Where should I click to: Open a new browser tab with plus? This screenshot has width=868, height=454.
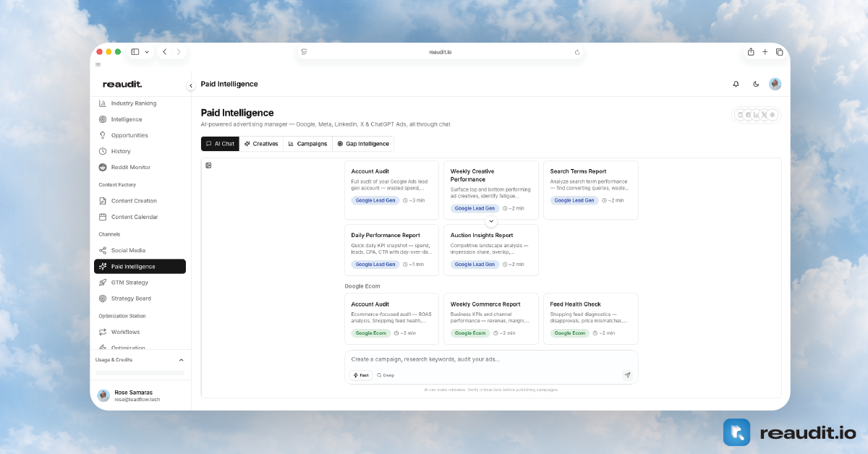pos(765,52)
